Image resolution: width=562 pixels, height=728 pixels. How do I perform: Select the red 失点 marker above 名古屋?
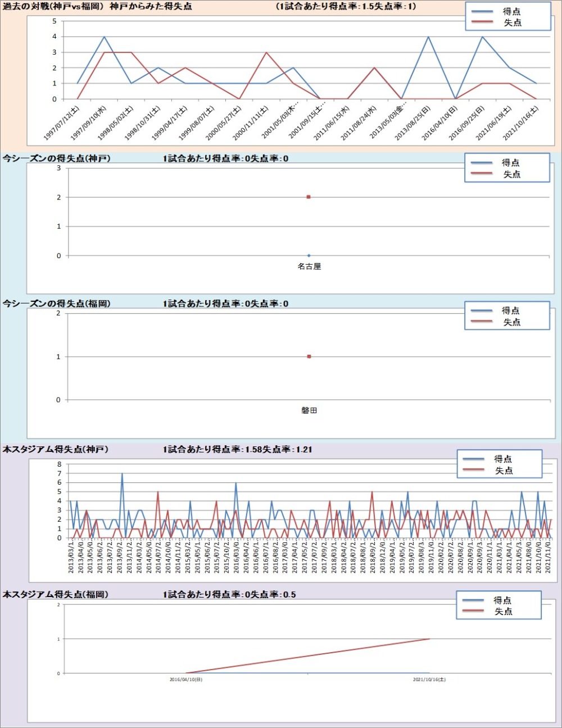tap(309, 197)
